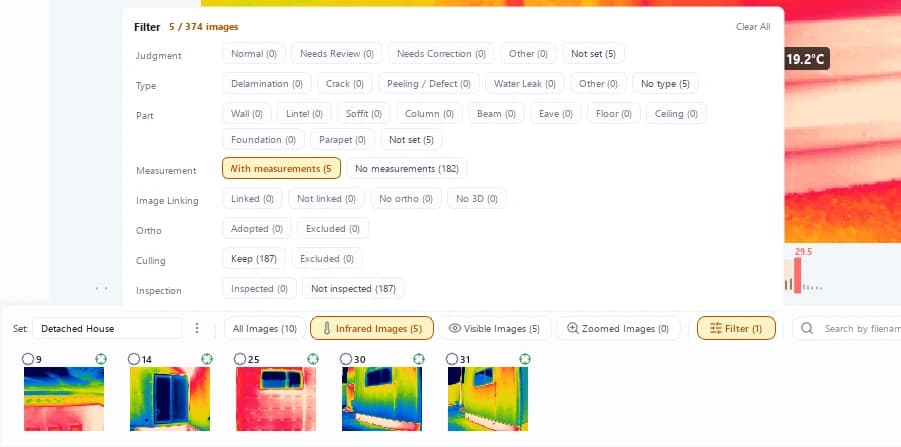Switch to Zoomed Images (0) tab

618,328
